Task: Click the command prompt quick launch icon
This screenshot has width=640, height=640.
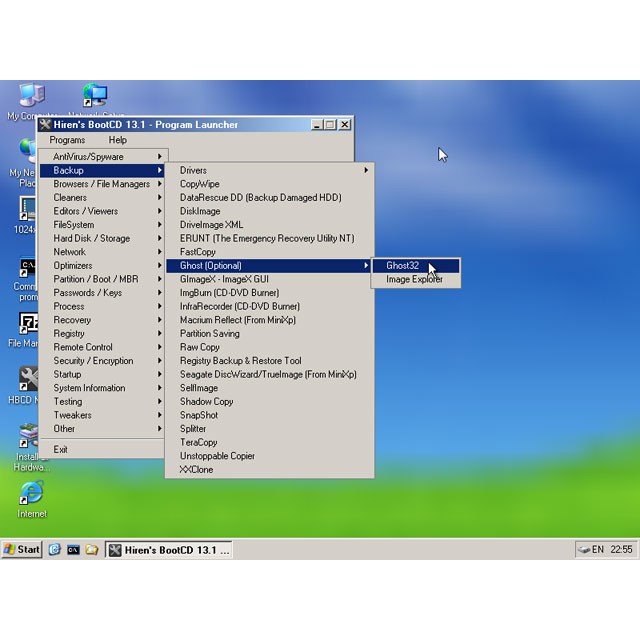Action: (x=73, y=549)
